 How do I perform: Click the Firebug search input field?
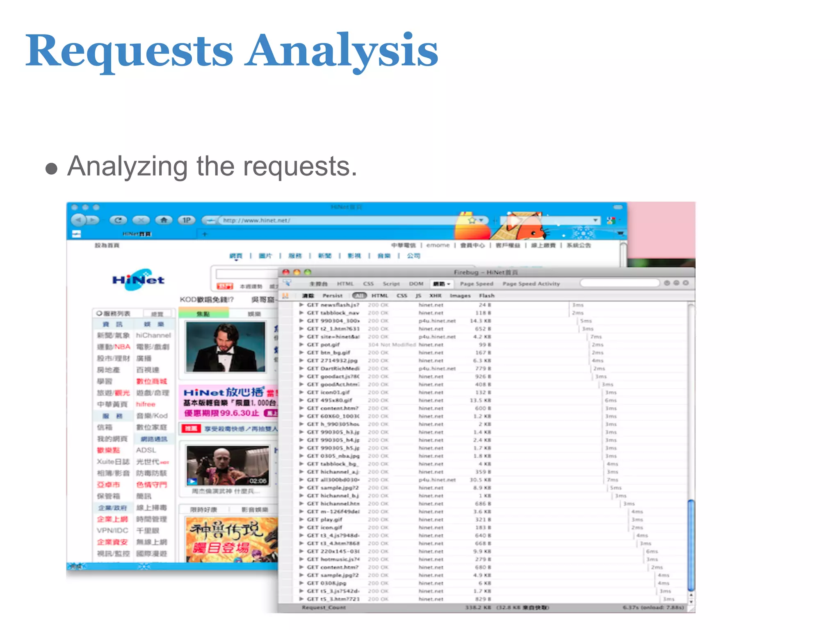pos(619,283)
